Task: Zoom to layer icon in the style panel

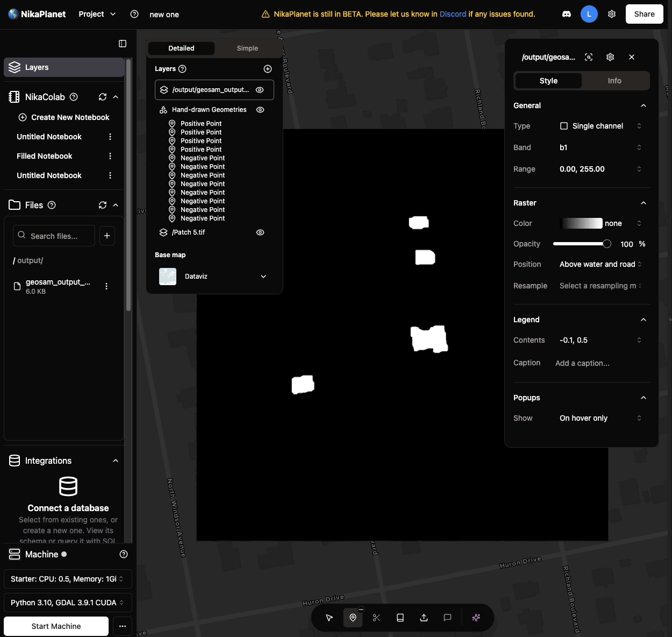Action: [589, 57]
